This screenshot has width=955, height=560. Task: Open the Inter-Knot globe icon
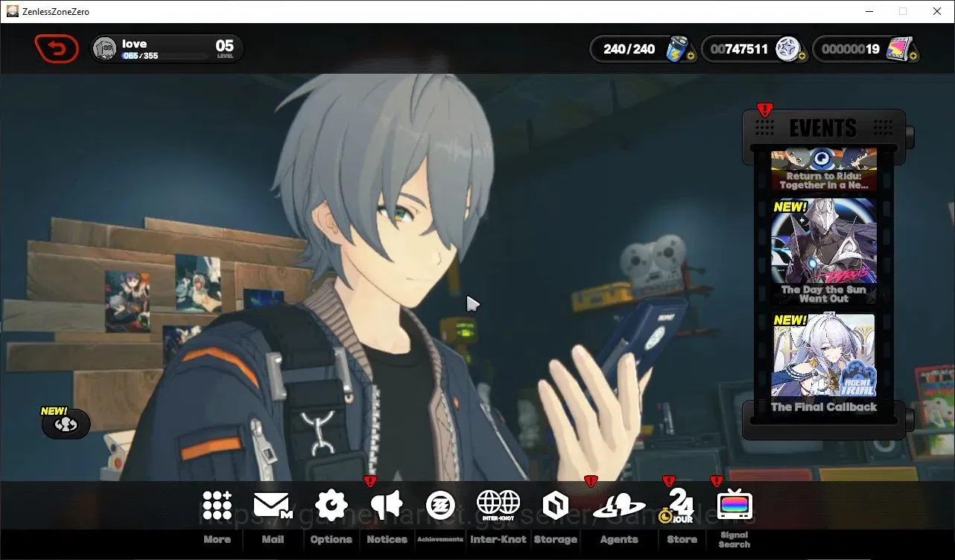point(498,505)
